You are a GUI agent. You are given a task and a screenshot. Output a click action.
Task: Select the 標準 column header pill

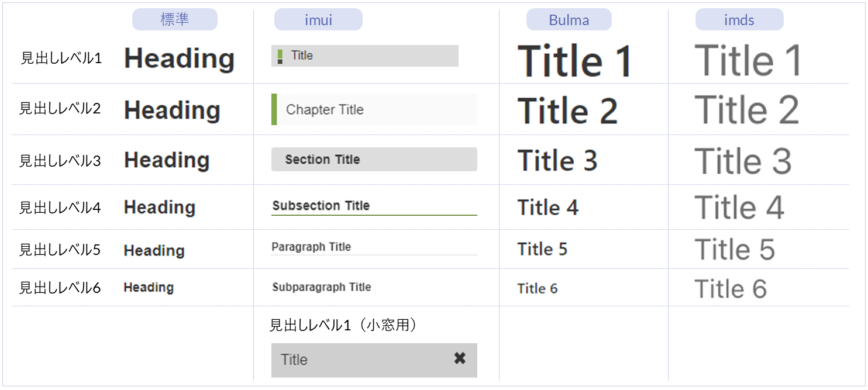click(x=175, y=20)
